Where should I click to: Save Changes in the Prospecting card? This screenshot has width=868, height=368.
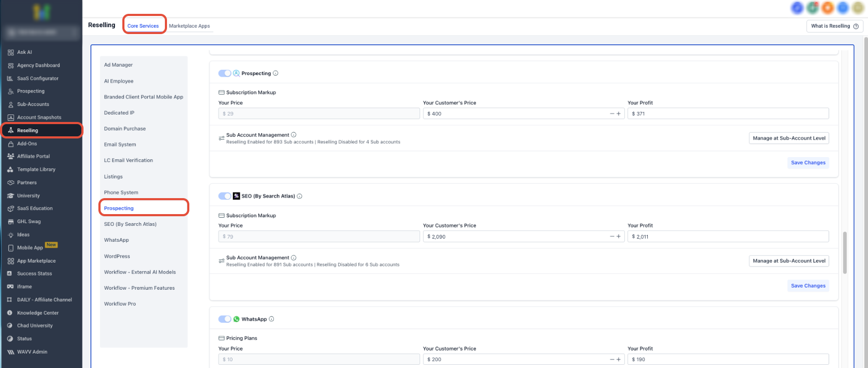click(x=808, y=163)
